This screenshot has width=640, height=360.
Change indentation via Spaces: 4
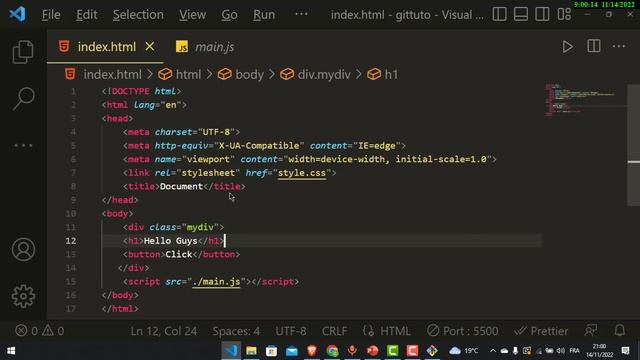236,331
